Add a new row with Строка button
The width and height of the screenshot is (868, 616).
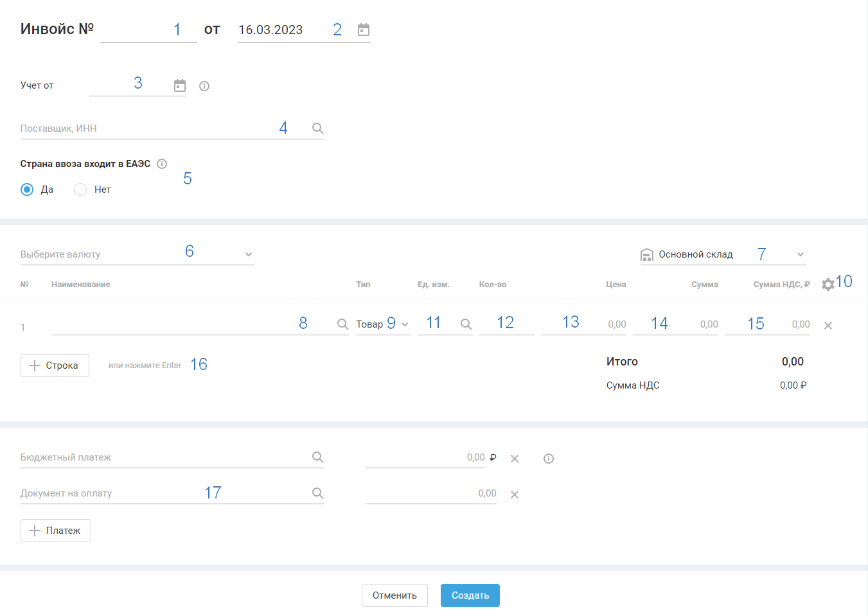pyautogui.click(x=55, y=365)
